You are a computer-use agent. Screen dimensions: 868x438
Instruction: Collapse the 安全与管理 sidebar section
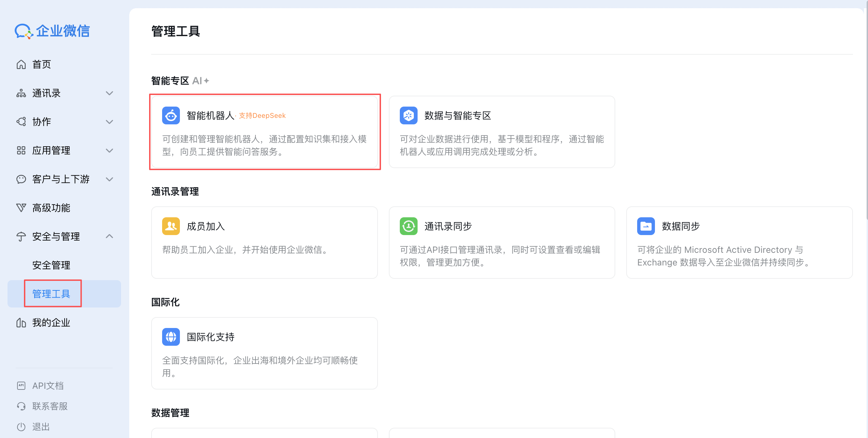[x=109, y=236]
